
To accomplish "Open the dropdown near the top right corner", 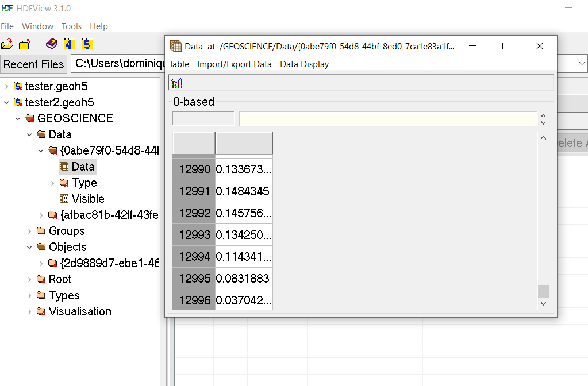I will [x=581, y=64].
